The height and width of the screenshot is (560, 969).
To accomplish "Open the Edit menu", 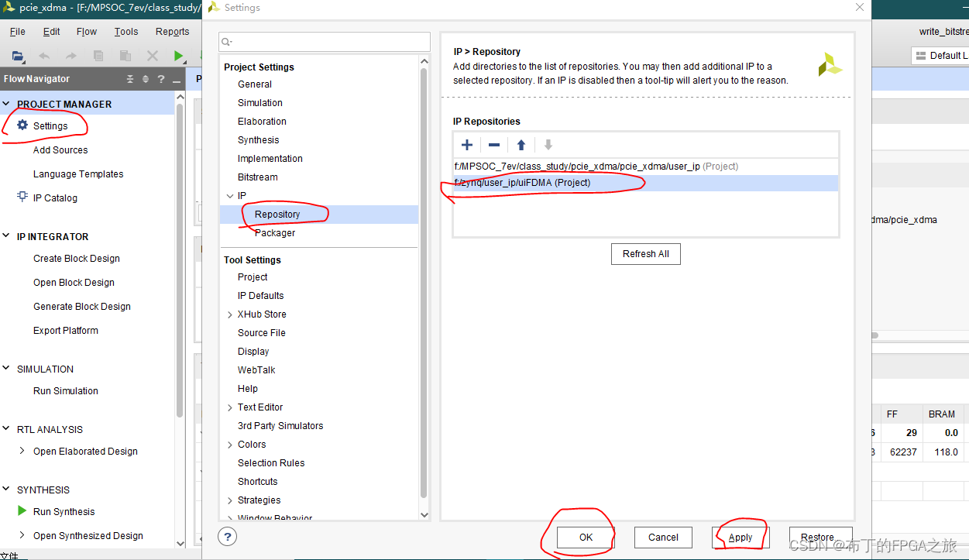I will click(x=51, y=32).
